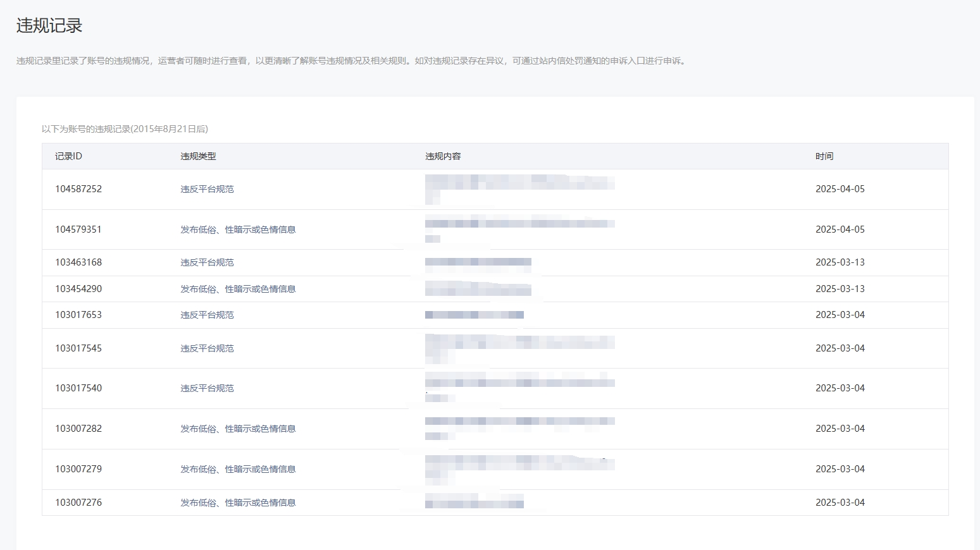The image size is (980, 550).
Task: Click record ID 103007279
Action: pos(78,469)
